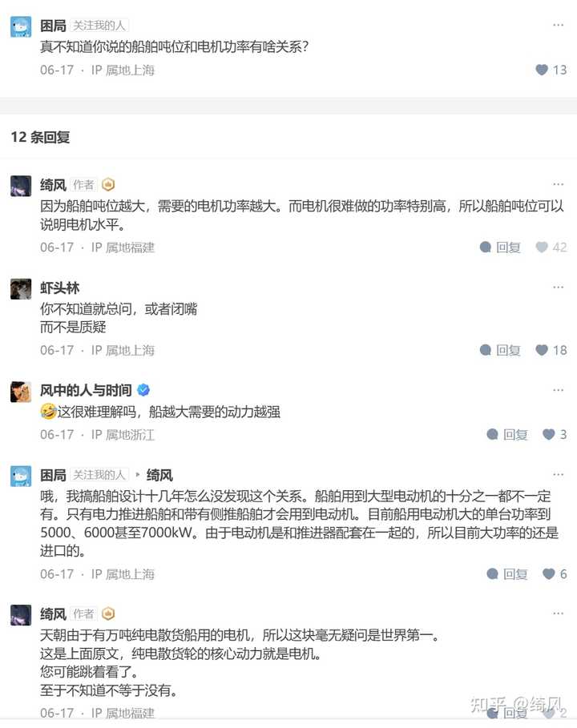Click 绮风 mention in 困局's reply
Viewport: 577px width, 728px height.
(x=159, y=475)
